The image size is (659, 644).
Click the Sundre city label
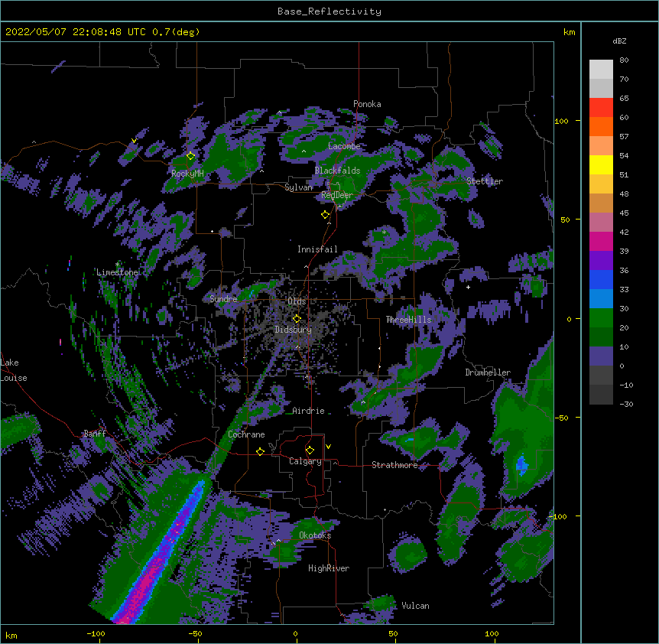pos(223,299)
